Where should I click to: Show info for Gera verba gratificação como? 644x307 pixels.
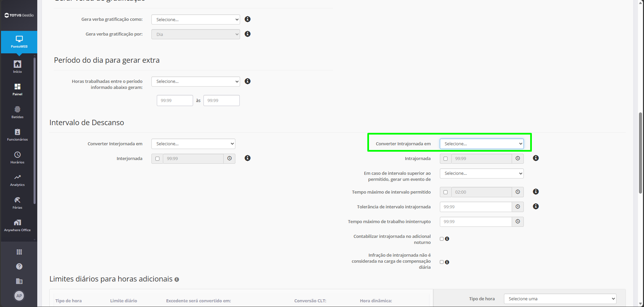[x=247, y=19]
